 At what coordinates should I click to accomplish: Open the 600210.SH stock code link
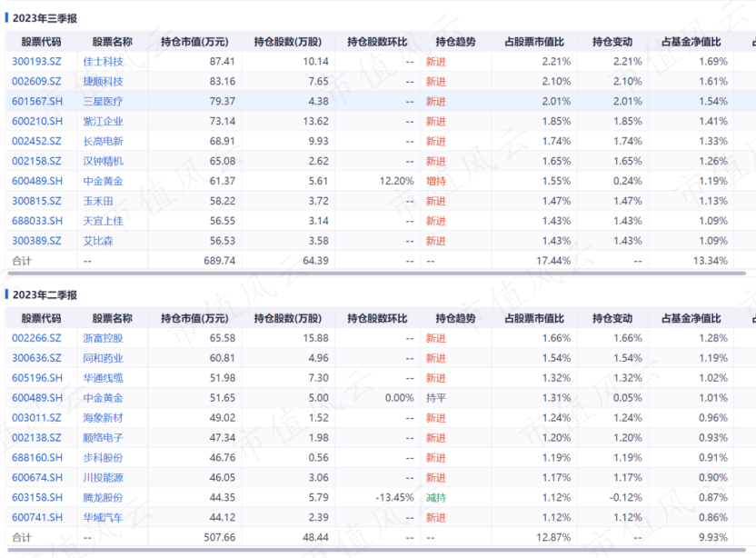tap(37, 121)
